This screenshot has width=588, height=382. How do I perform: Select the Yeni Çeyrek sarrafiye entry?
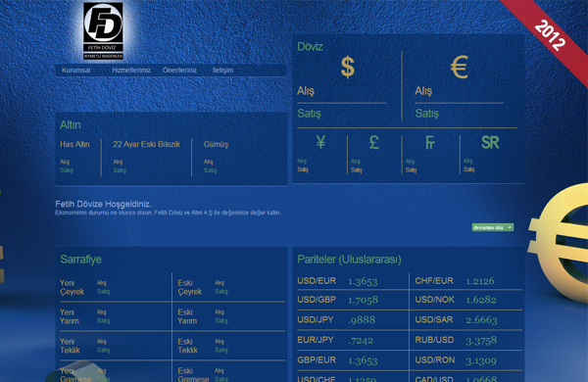(x=72, y=287)
